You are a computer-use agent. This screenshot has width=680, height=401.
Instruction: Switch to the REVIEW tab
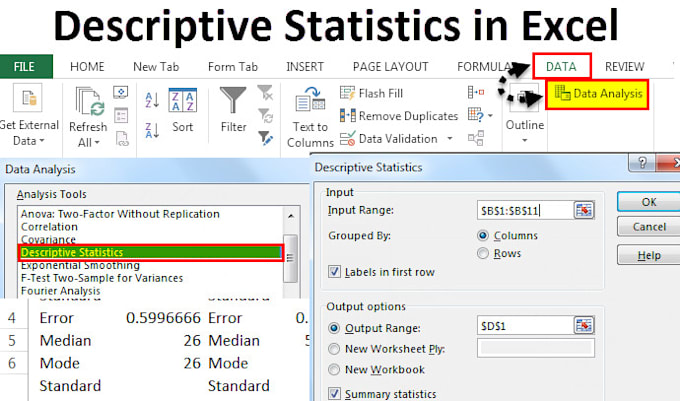click(624, 67)
